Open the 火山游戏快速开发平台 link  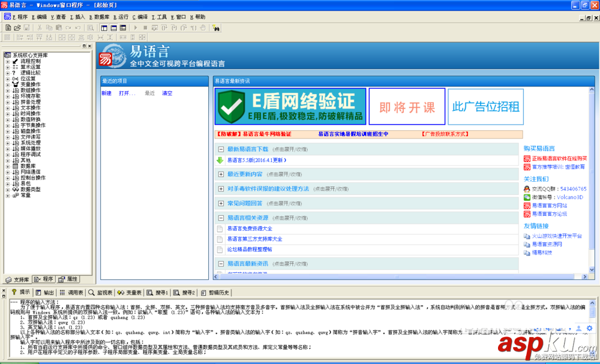(557, 236)
